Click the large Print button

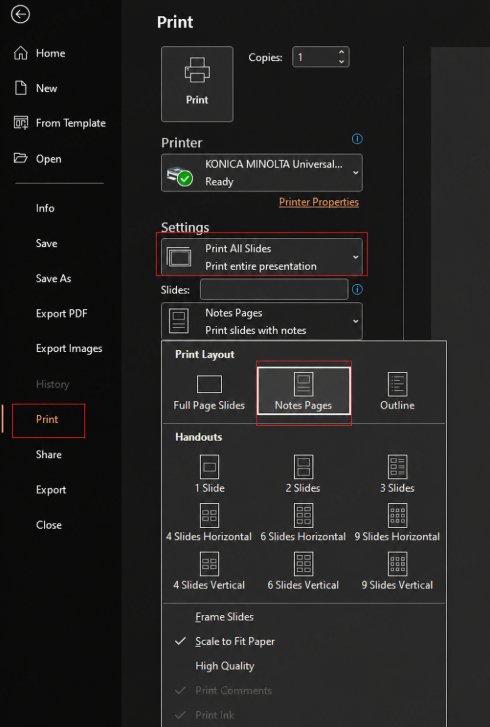tap(197, 84)
